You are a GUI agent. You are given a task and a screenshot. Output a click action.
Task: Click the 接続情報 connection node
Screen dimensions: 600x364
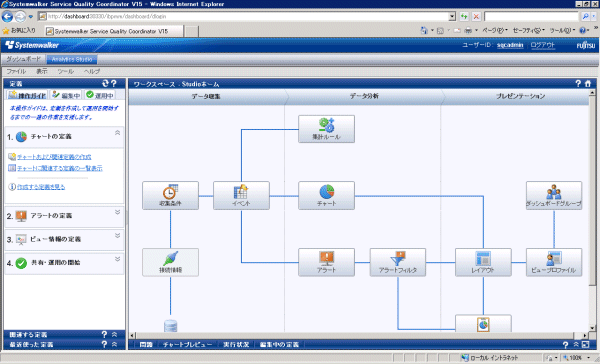coord(170,262)
